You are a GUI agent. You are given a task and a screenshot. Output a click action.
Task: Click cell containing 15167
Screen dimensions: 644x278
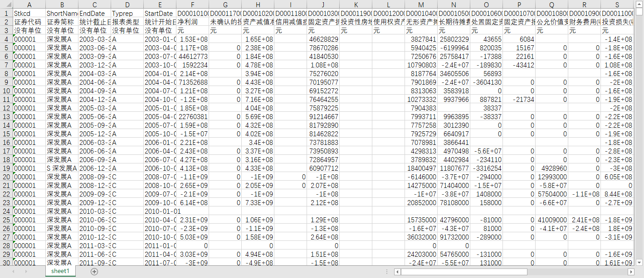tap(519, 48)
